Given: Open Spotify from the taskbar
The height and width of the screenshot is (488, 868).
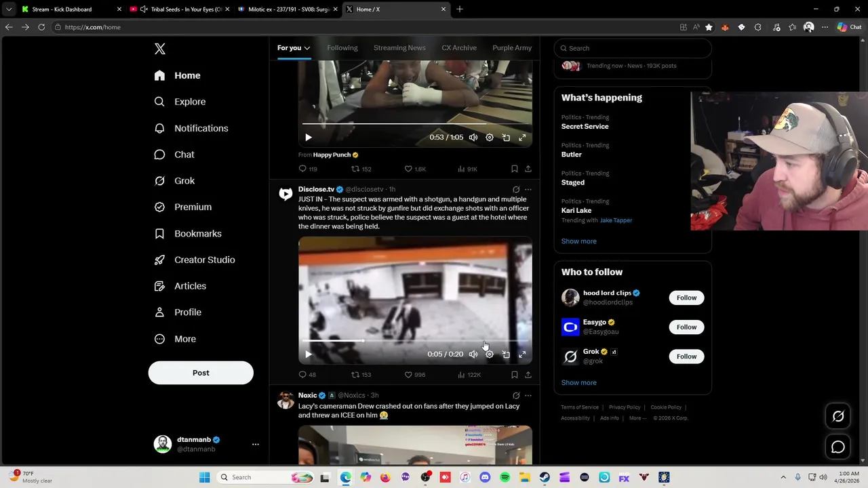Looking at the screenshot, I should coord(505,477).
